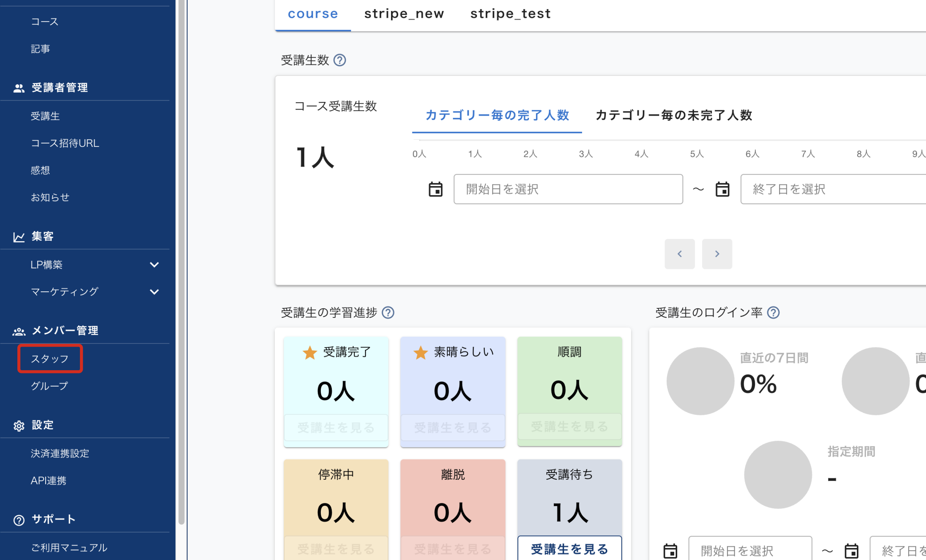Click calendar icon beside course 終了日を選択 field

pyautogui.click(x=722, y=189)
